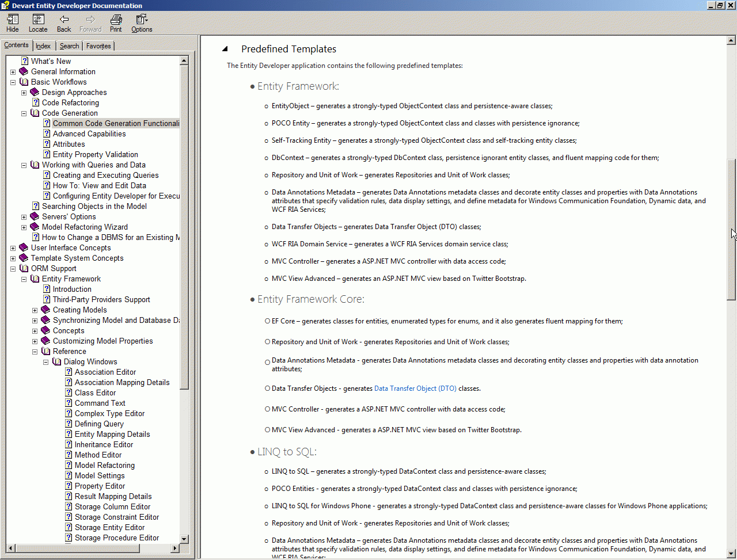Click the book icon beside Creating Models

tap(45, 310)
